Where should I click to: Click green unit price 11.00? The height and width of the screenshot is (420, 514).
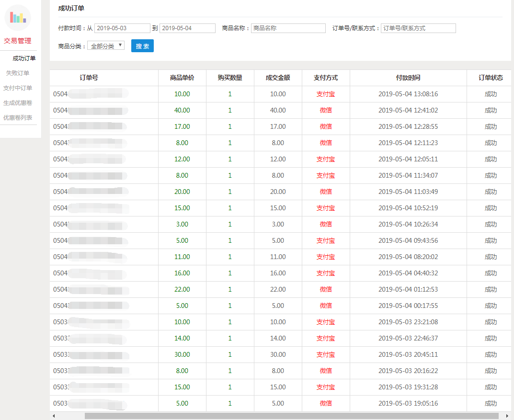point(182,257)
